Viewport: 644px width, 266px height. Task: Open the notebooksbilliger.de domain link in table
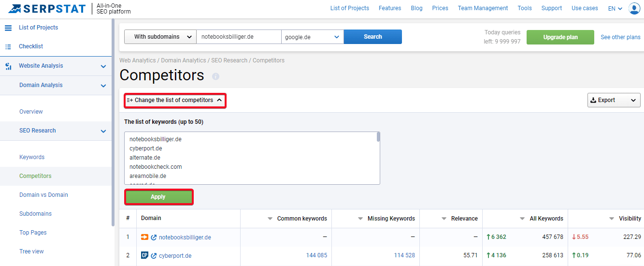pos(185,237)
